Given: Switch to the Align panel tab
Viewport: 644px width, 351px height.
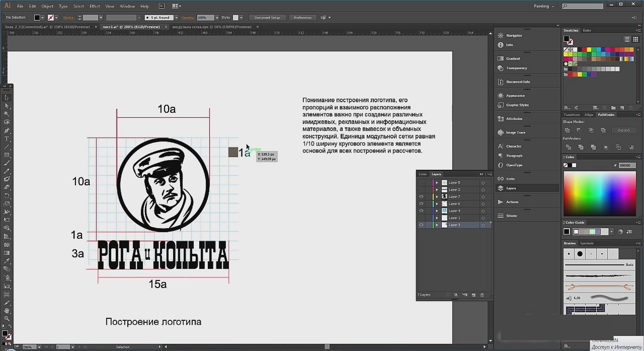Looking at the screenshot, I should coord(589,115).
